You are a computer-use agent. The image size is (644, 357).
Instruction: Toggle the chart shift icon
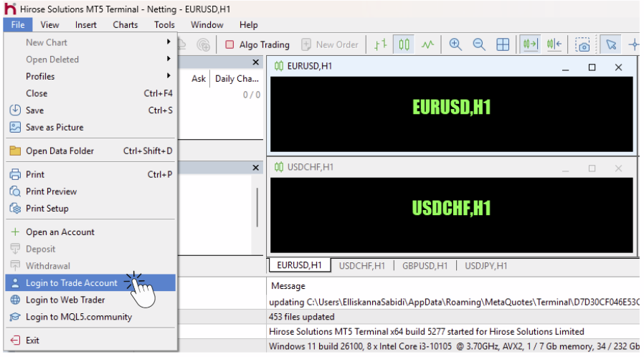coord(554,44)
